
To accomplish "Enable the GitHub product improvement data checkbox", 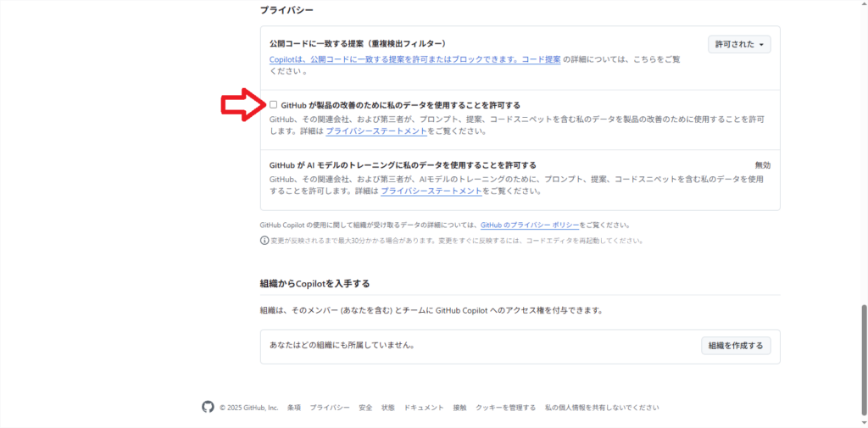I will coord(274,104).
